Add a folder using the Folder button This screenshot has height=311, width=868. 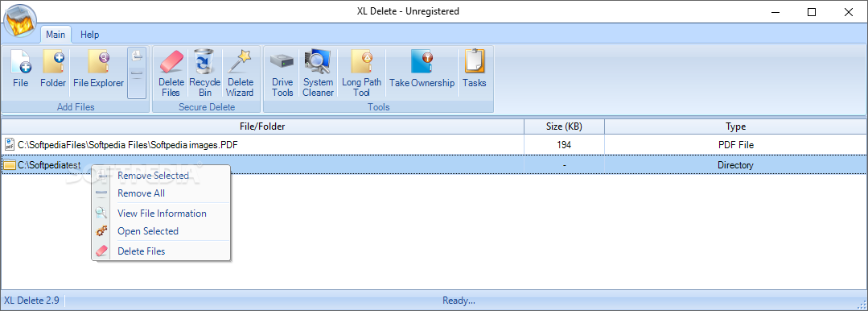tap(53, 69)
